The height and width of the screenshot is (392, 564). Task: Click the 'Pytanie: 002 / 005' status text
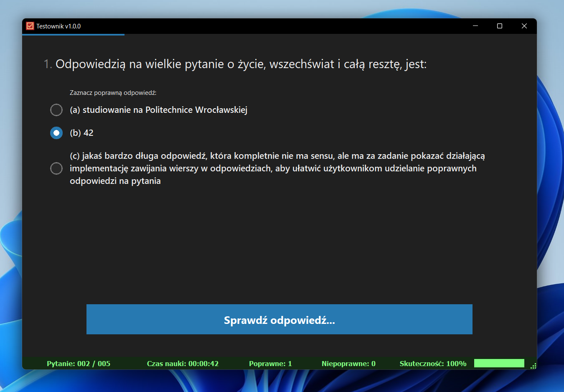tap(79, 364)
